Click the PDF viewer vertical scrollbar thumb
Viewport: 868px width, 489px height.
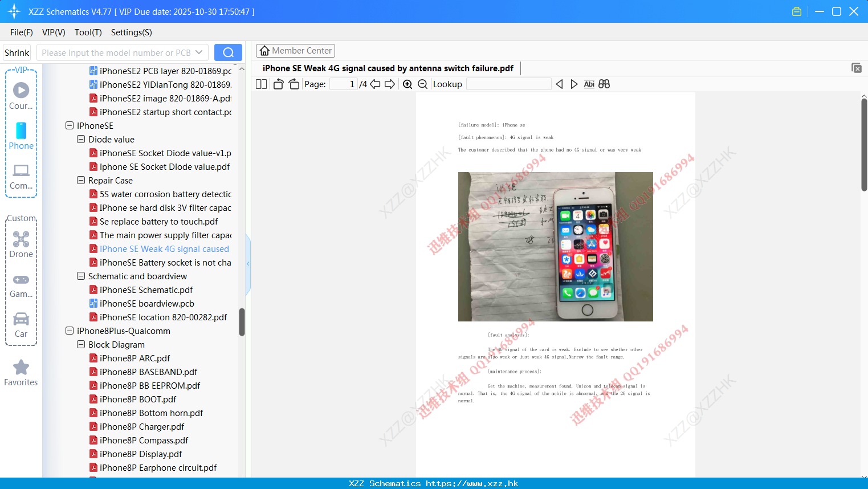tap(864, 145)
